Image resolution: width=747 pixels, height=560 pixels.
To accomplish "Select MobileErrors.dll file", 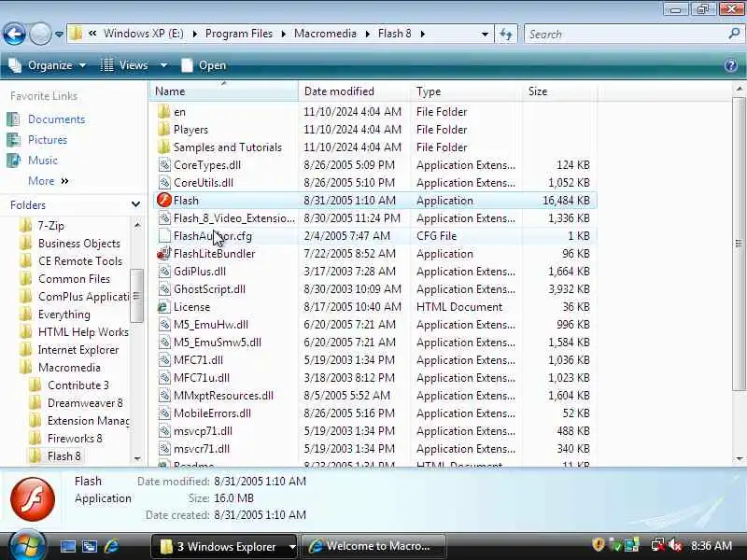I will tap(212, 413).
